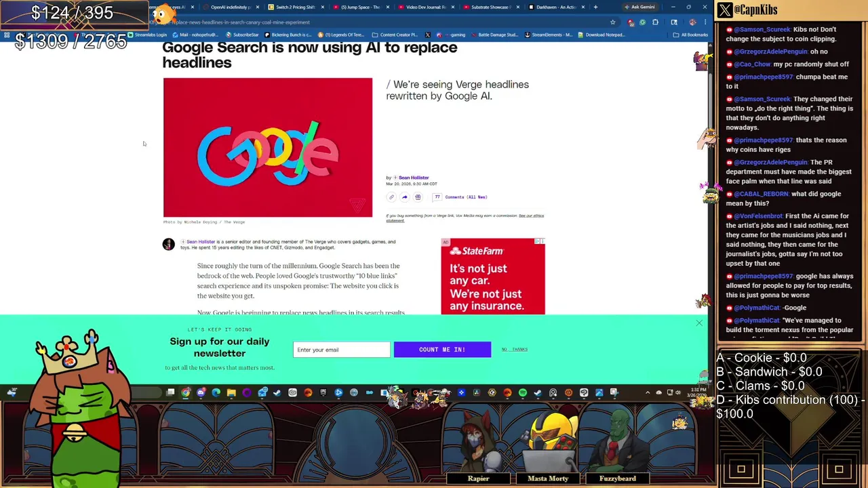The width and height of the screenshot is (868, 488).
Task: Open Sean Hollister link in the bio
Action: click(201, 242)
